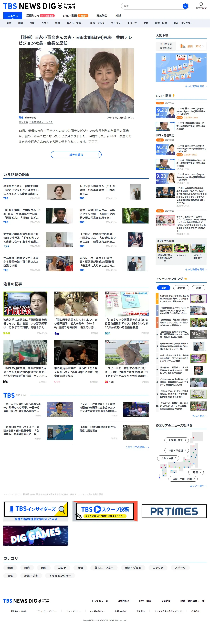
Task: Open the 夜のニュース live schedule item
Action: coord(181,179)
